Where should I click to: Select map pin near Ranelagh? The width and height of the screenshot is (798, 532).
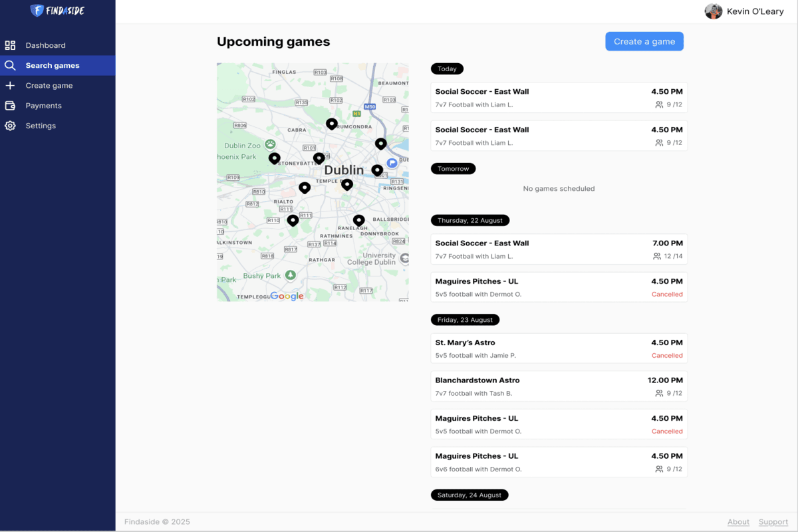[x=358, y=220]
